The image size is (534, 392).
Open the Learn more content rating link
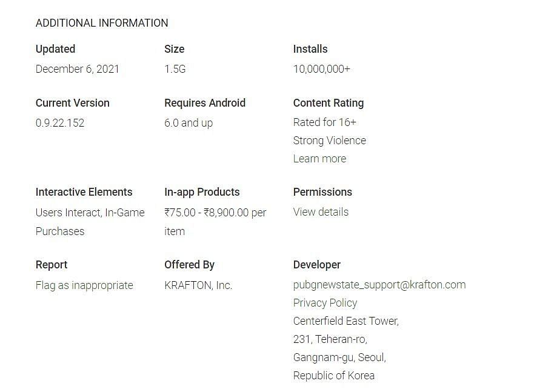click(x=319, y=159)
